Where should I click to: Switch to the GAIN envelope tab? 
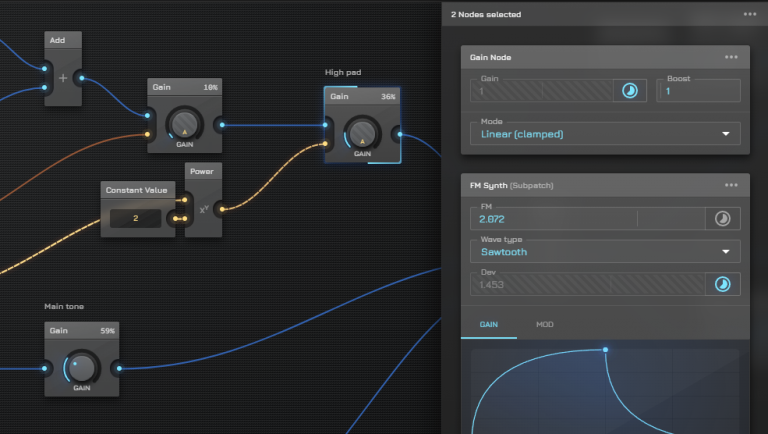click(x=489, y=324)
